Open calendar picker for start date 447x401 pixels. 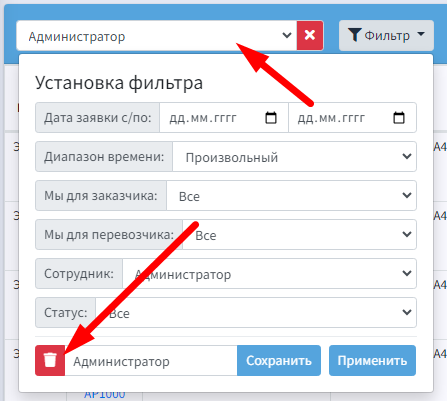click(x=271, y=118)
